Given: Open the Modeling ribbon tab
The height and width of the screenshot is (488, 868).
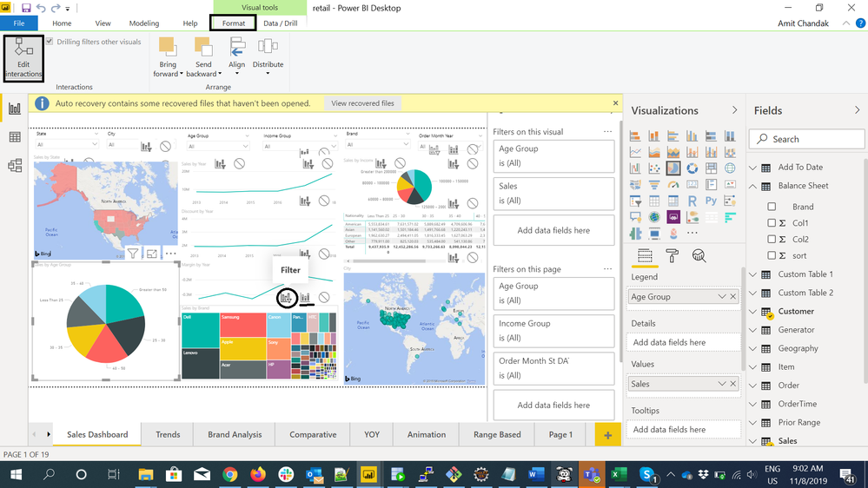Looking at the screenshot, I should [144, 23].
